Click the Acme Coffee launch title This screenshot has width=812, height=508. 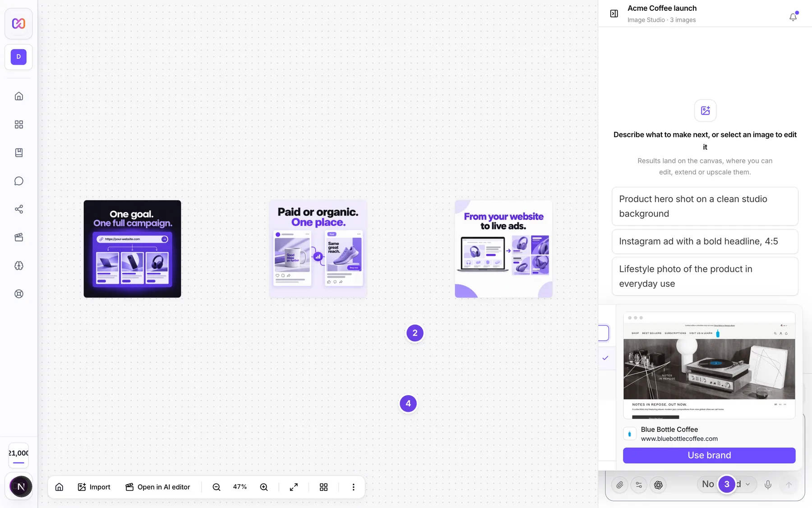(662, 8)
